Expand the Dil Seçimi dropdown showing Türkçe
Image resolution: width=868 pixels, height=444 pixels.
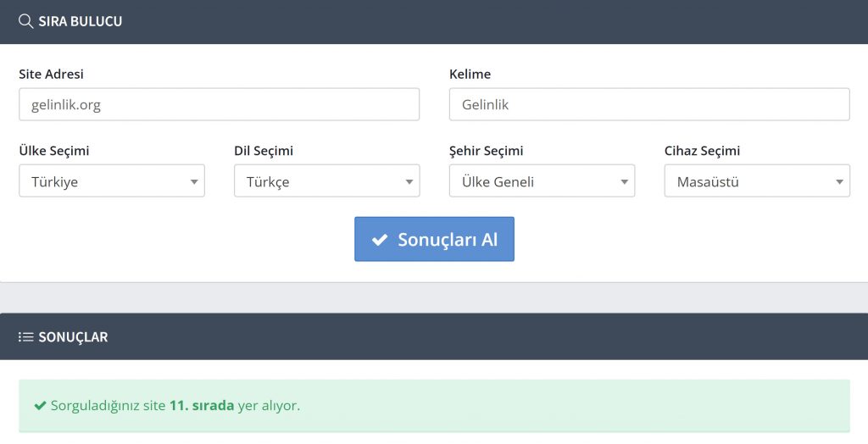[326, 181]
